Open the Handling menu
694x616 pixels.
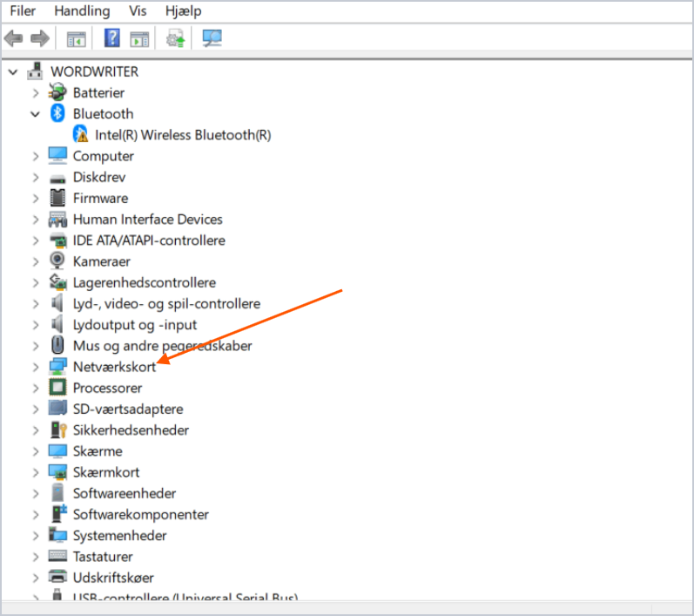click(x=82, y=10)
